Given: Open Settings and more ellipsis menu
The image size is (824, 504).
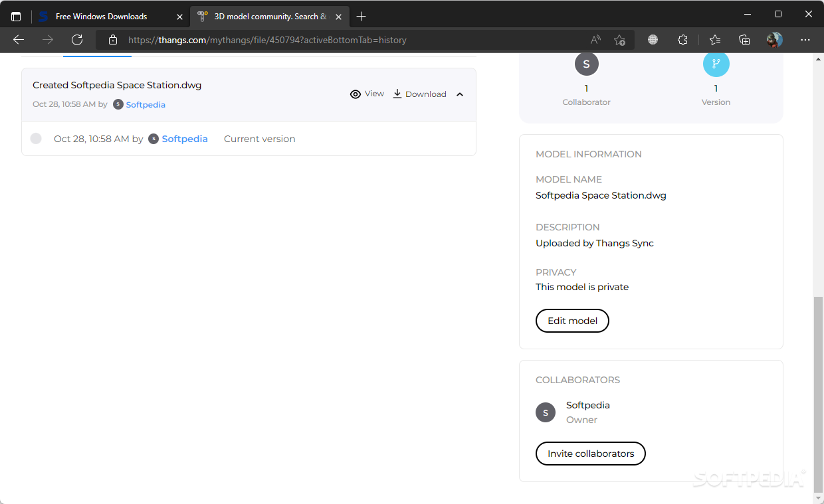Looking at the screenshot, I should pyautogui.click(x=805, y=40).
